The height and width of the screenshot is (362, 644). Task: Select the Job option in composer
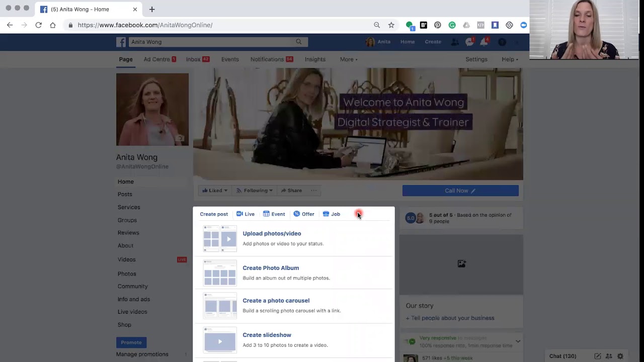(332, 214)
